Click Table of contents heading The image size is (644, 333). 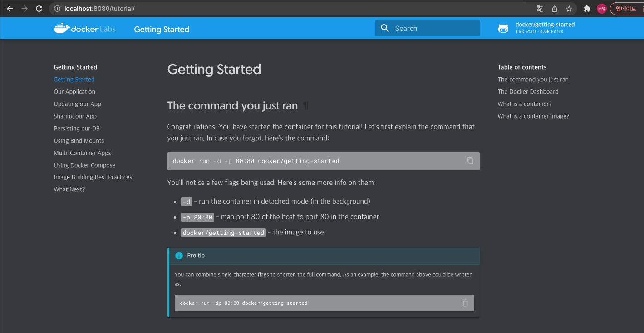click(522, 67)
